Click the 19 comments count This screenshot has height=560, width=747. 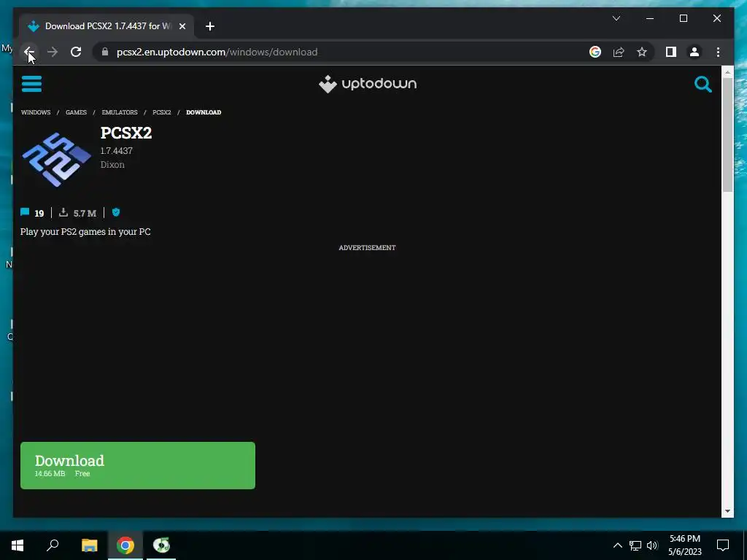[39, 214]
